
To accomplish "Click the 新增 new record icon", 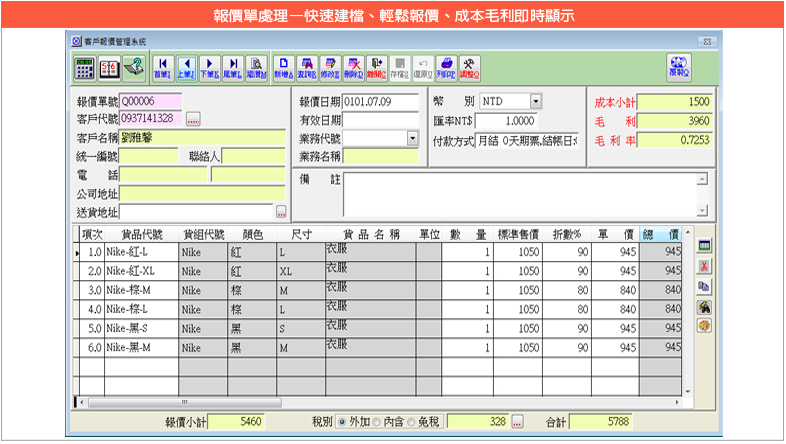I will point(284,67).
